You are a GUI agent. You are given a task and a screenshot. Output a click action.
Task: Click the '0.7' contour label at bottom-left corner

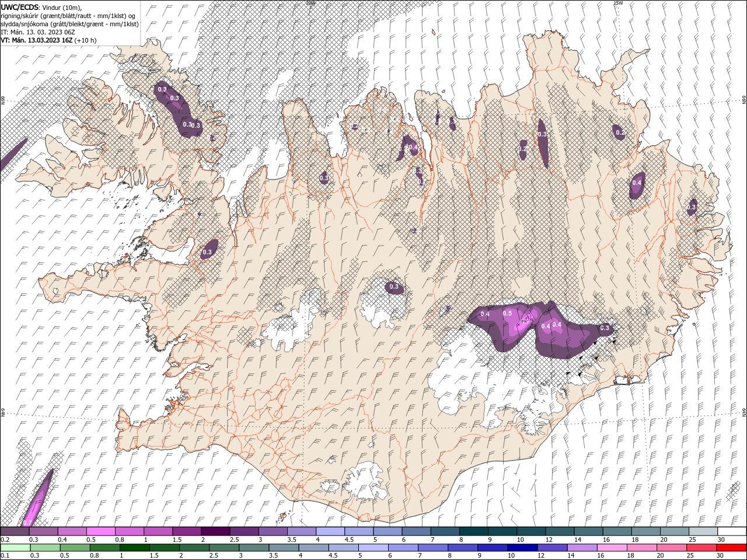27,523
